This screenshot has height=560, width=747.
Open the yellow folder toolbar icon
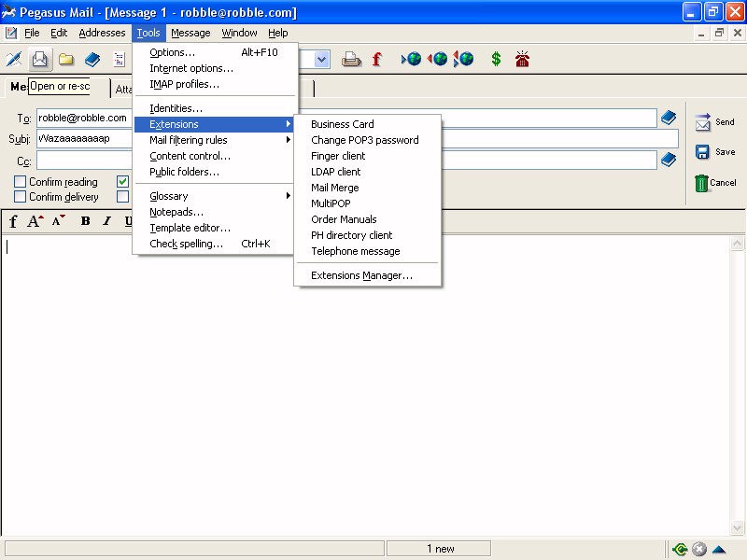pyautogui.click(x=66, y=59)
